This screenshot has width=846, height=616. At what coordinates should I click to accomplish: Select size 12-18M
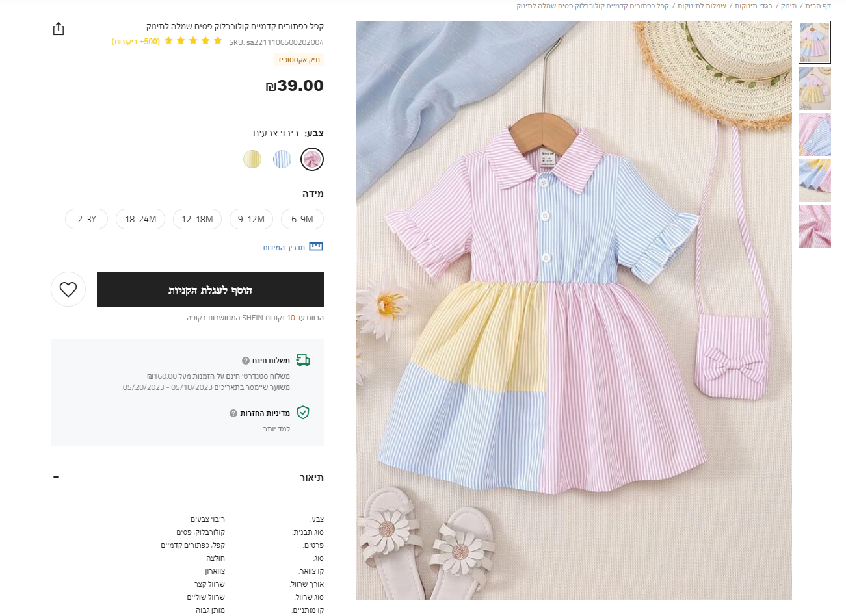197,219
